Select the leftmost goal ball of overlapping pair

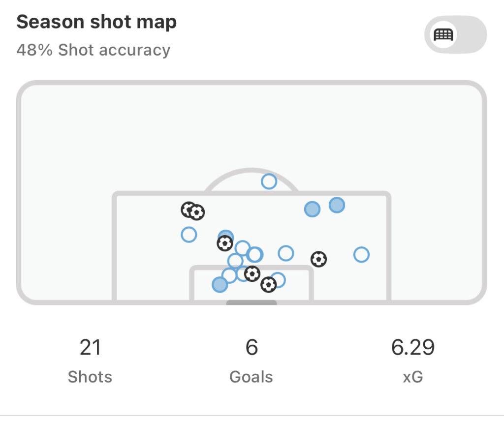[188, 210]
